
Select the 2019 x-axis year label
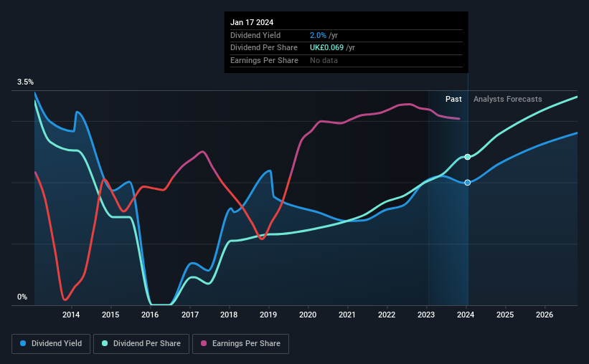pyautogui.click(x=268, y=315)
